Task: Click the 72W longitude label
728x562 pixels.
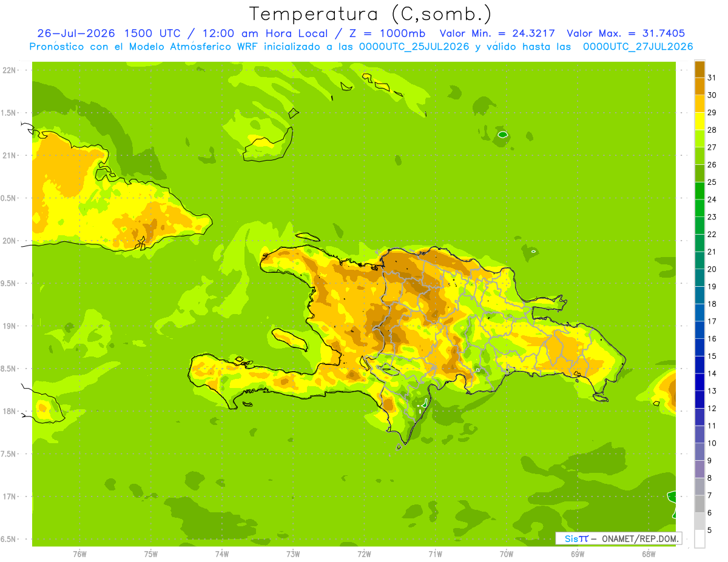Action: click(x=364, y=554)
